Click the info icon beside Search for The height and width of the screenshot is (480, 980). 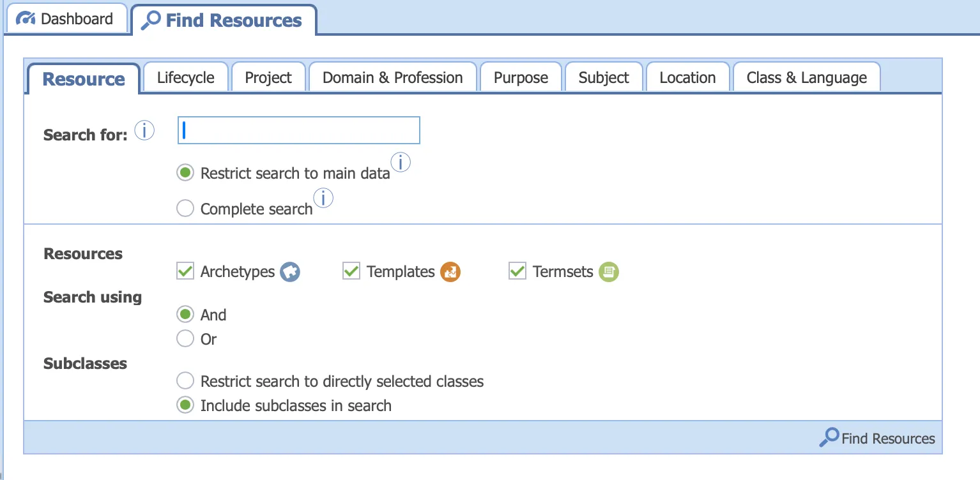tap(144, 130)
